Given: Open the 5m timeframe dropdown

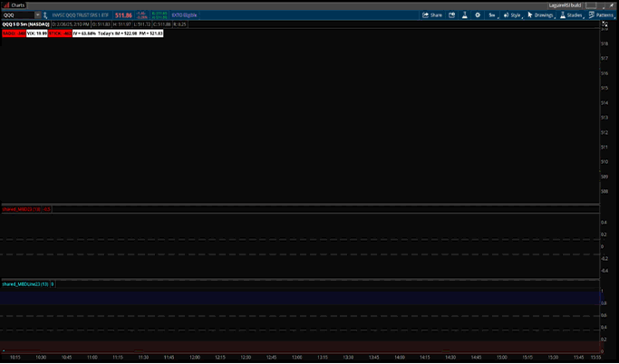Looking at the screenshot, I should point(493,15).
